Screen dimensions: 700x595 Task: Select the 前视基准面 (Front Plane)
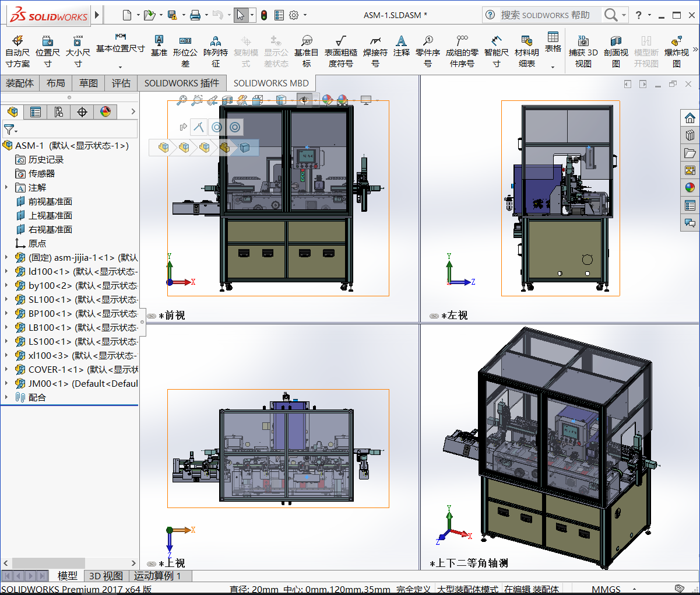(44, 201)
